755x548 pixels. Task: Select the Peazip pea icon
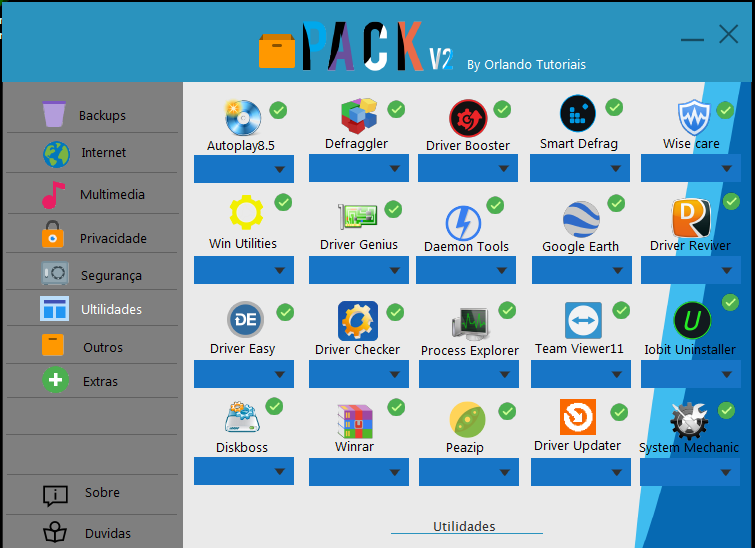pos(467,419)
